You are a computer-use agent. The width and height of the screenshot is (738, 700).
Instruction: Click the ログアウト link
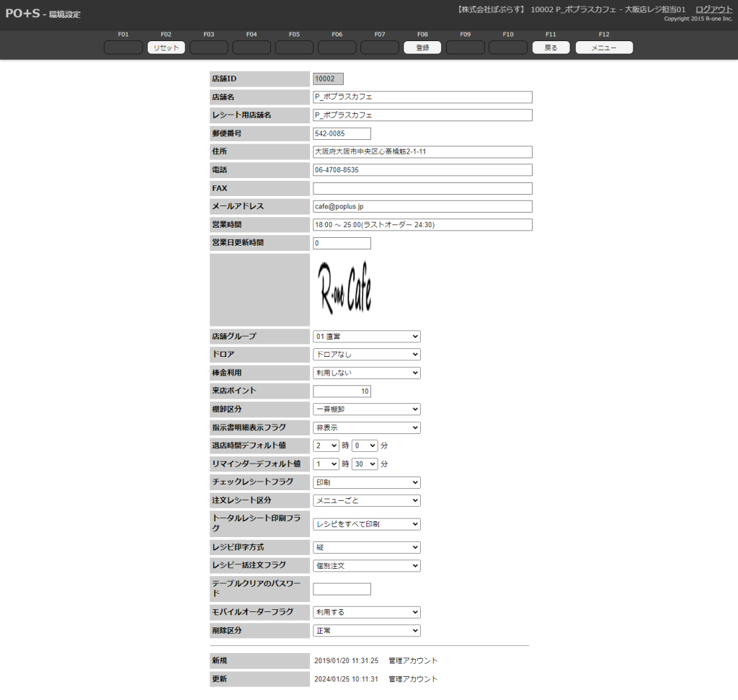tap(713, 9)
